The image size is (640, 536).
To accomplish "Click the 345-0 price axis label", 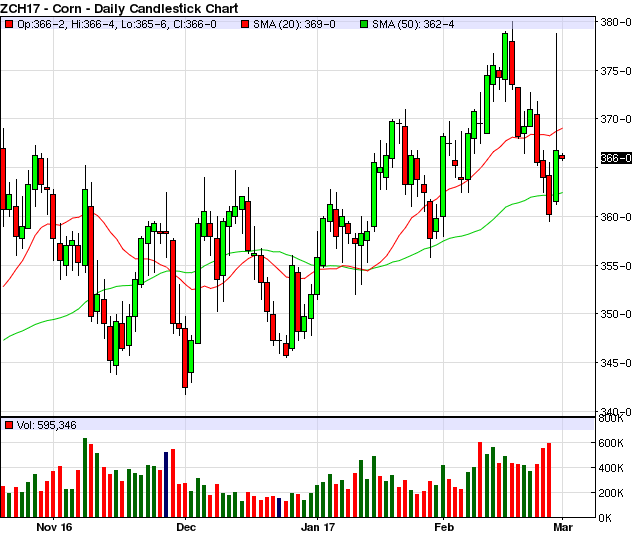I will [616, 363].
